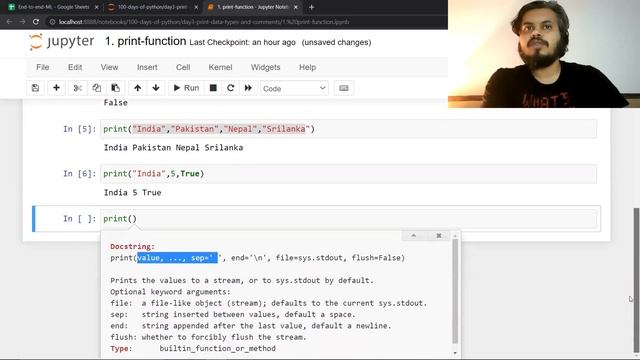Open the command palette keyboard icon
This screenshot has width=640, height=360.
(344, 88)
